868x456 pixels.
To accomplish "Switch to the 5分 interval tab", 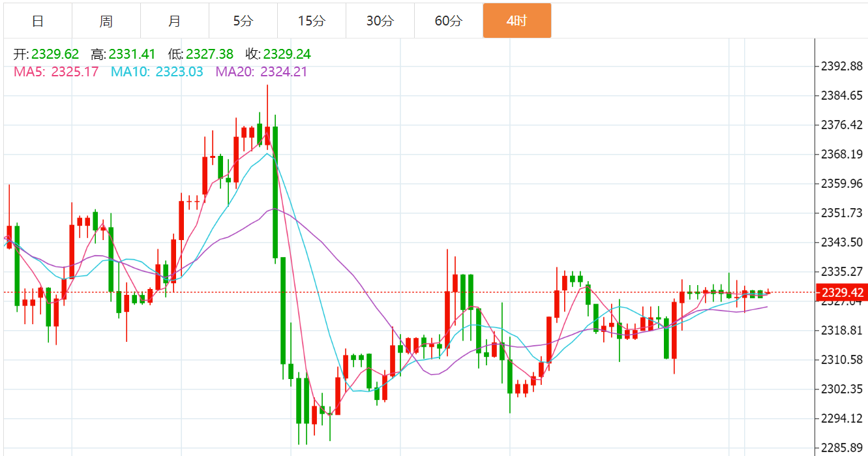I will (243, 21).
